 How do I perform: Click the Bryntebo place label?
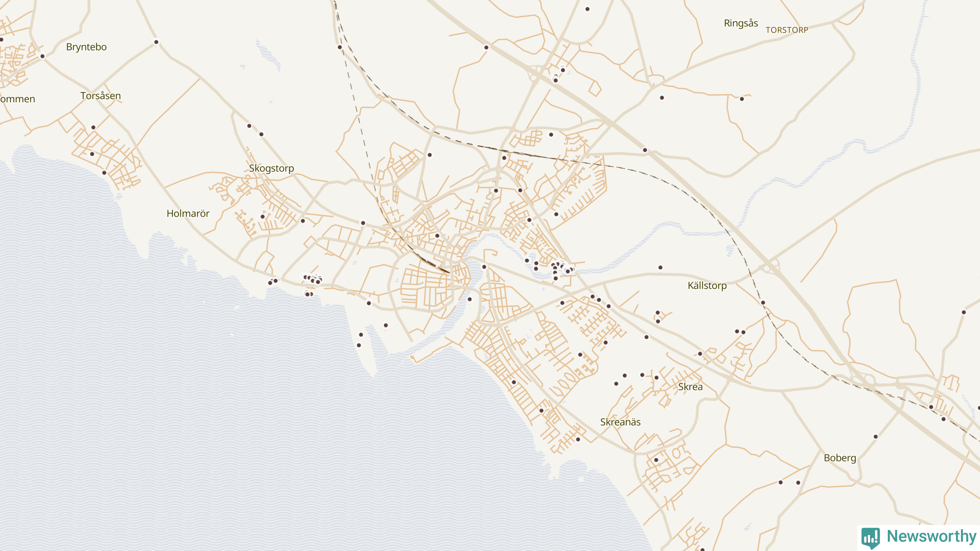(x=87, y=47)
